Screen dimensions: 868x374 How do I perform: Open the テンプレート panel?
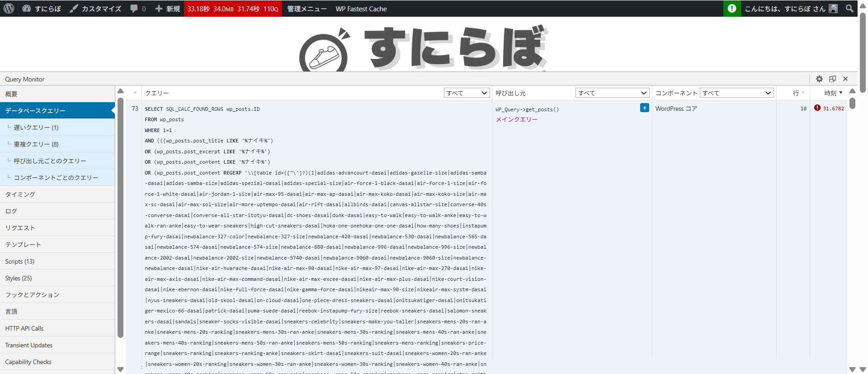pyautogui.click(x=57, y=245)
